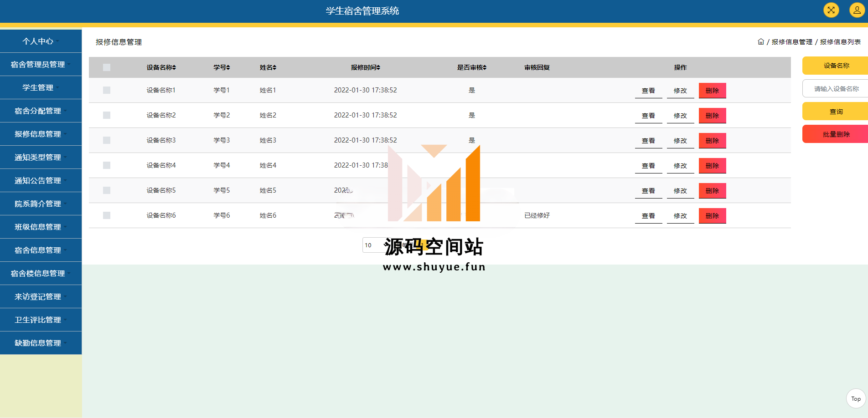868x418 pixels.
Task: Click the 已经修好 reply cell
Action: point(537,215)
